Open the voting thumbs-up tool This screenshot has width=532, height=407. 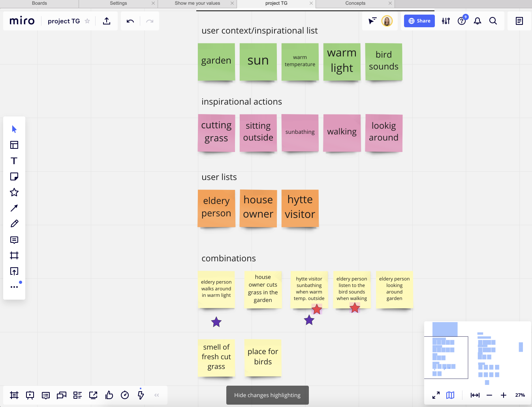[x=109, y=395]
